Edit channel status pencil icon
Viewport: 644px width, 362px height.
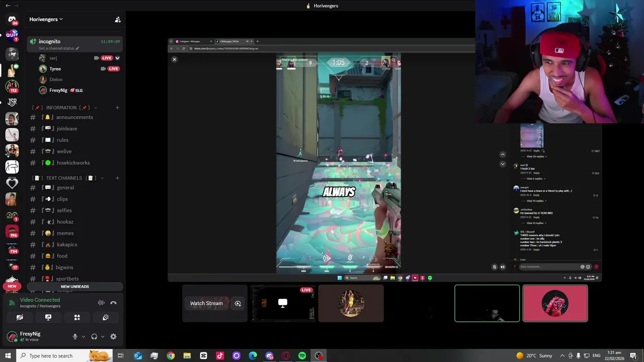pos(78,48)
